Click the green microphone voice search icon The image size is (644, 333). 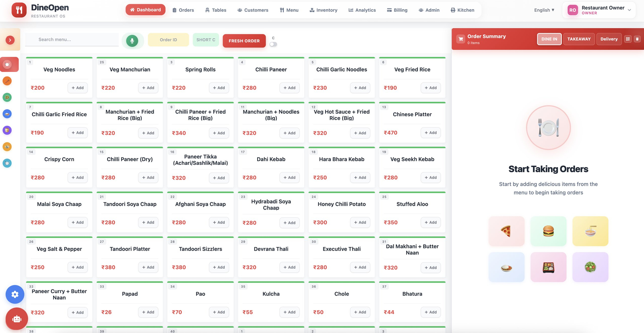(132, 41)
